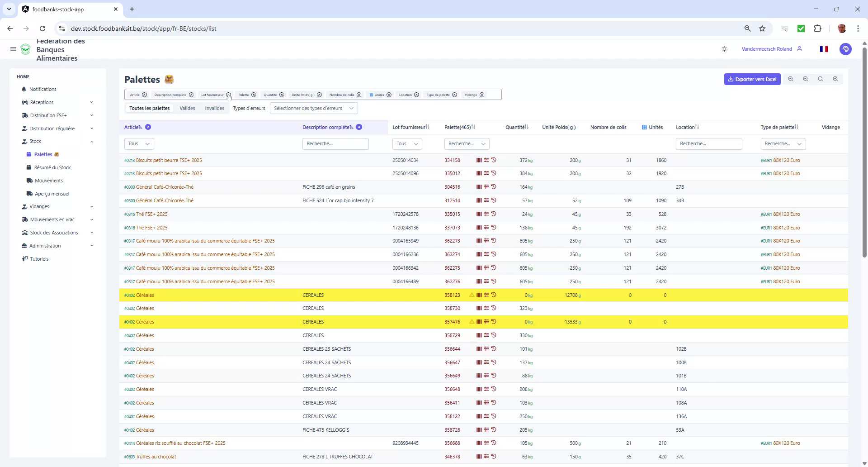The image size is (868, 467).
Task: Click the Notifications bell icon in the sidebar
Action: pyautogui.click(x=24, y=89)
